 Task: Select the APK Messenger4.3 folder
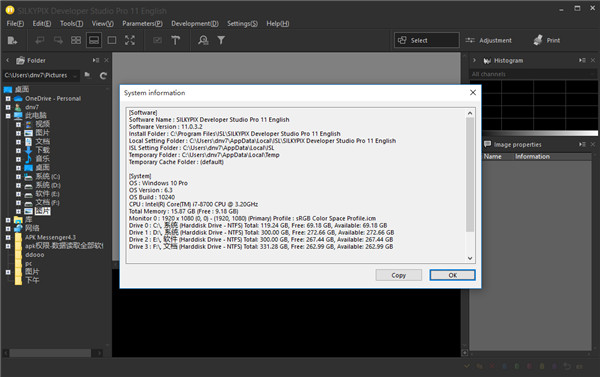(51, 237)
